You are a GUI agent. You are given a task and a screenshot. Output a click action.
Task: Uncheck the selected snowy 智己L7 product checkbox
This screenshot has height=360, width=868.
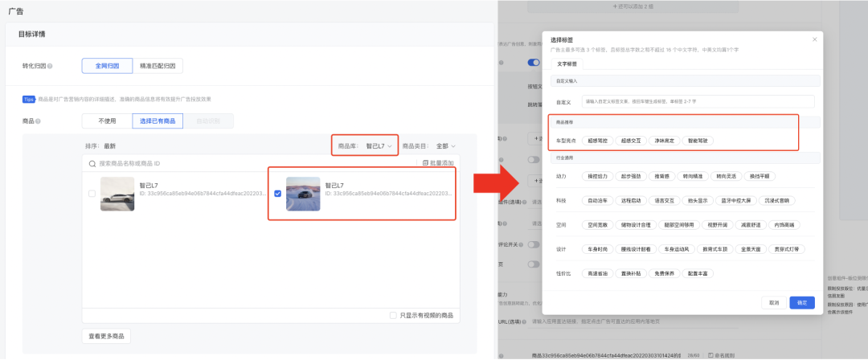click(x=278, y=194)
